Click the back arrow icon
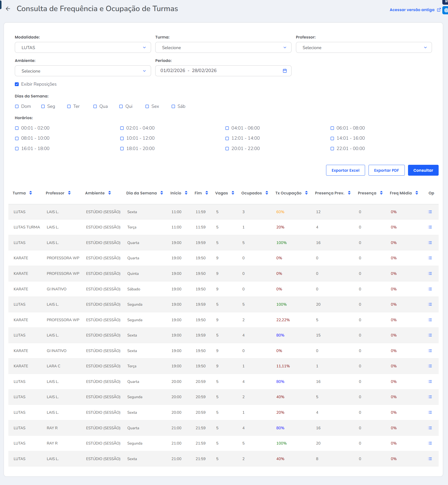The height and width of the screenshot is (485, 448). click(8, 9)
